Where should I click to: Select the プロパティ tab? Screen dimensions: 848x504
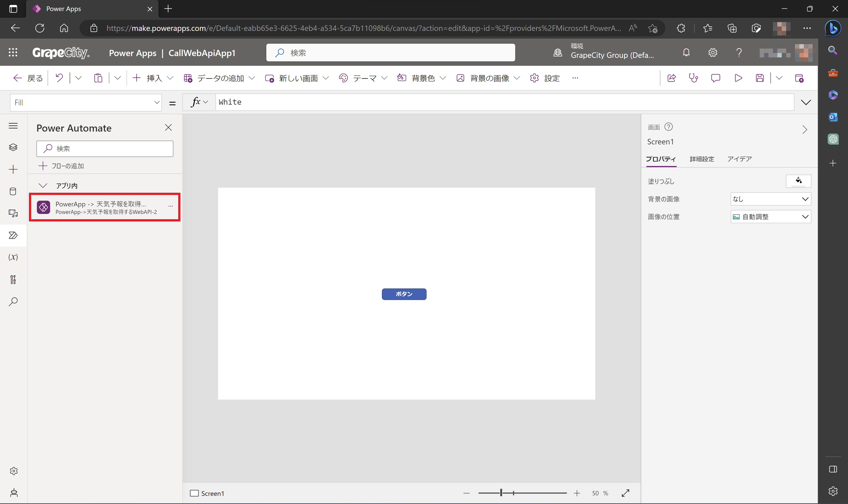(x=661, y=159)
